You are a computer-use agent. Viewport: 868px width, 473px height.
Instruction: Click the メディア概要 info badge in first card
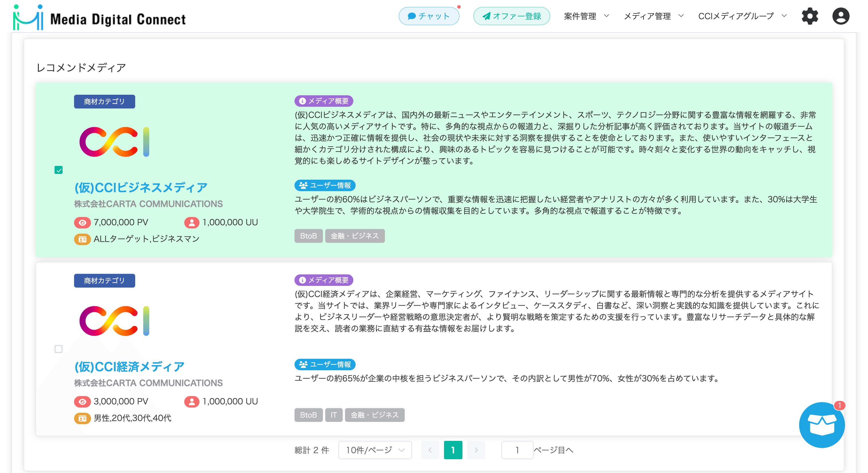point(323,101)
